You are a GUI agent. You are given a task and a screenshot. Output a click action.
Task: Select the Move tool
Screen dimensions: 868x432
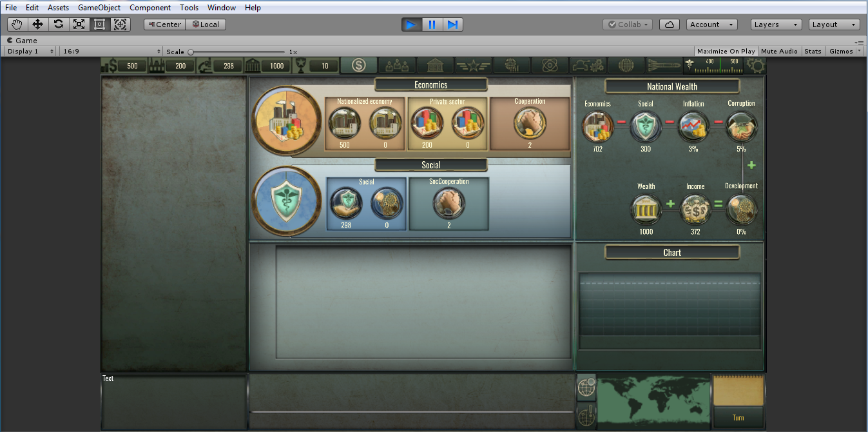tap(37, 25)
